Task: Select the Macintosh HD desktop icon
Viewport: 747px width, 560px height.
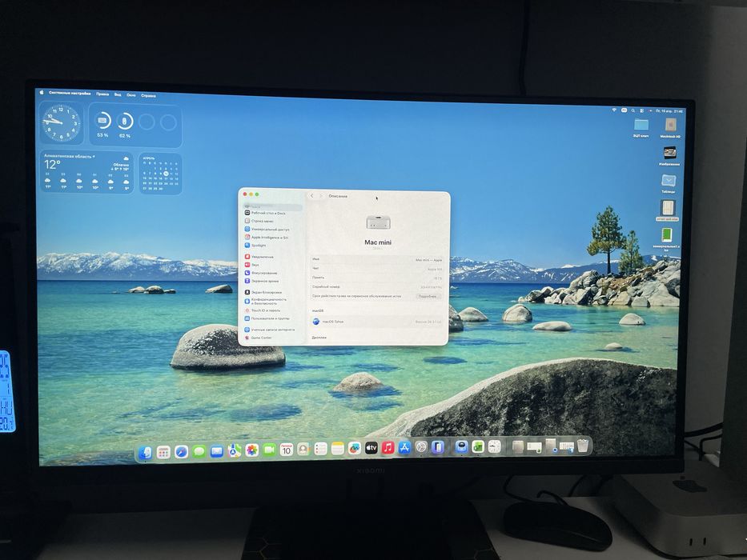Action: tap(670, 128)
